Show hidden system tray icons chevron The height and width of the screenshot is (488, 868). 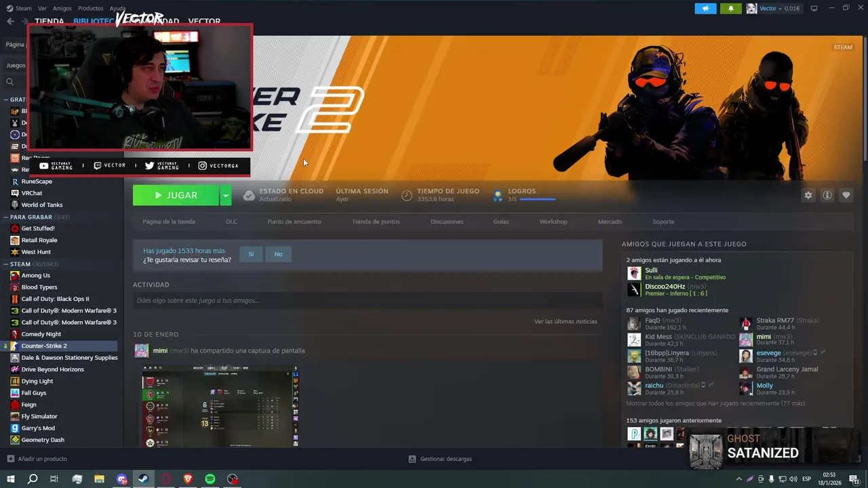(x=739, y=479)
